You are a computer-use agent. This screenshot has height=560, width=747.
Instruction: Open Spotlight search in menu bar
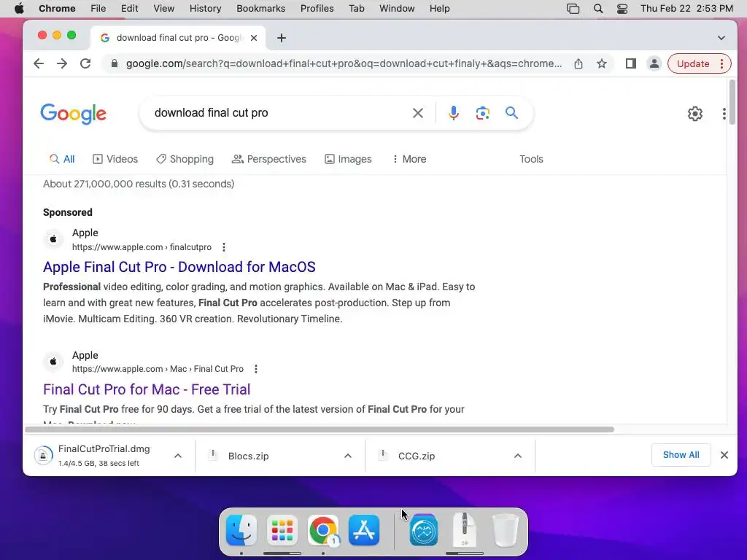click(598, 9)
